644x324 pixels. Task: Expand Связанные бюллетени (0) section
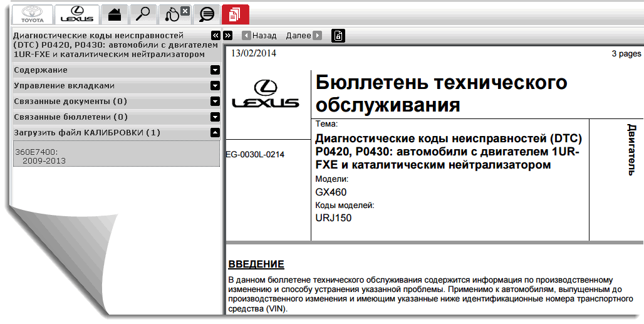215,117
